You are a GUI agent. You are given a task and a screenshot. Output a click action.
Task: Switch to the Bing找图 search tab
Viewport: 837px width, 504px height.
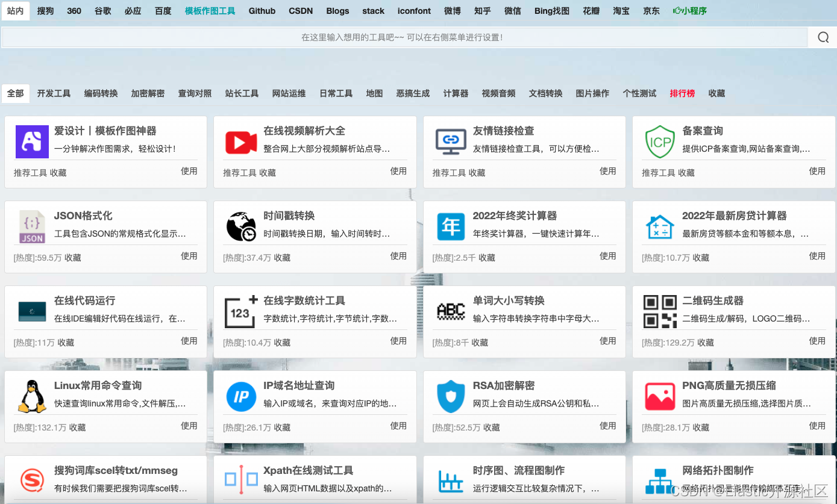(x=552, y=11)
